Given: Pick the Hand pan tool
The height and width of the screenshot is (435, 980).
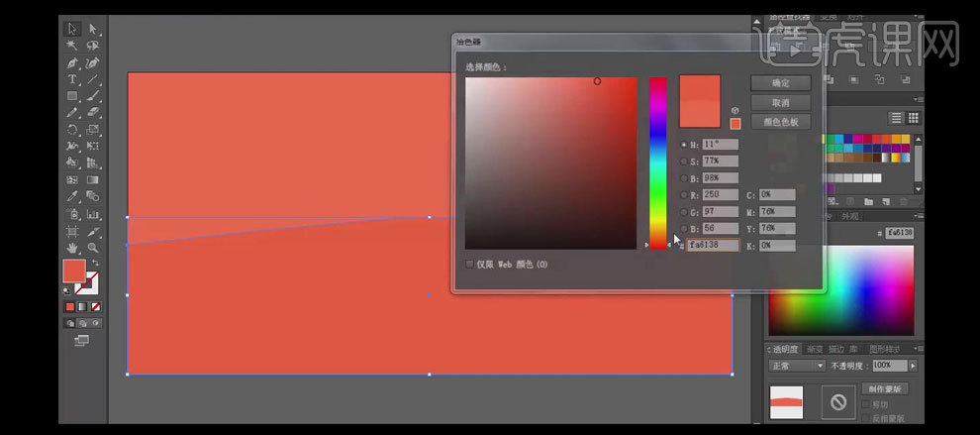Looking at the screenshot, I should point(73,247).
